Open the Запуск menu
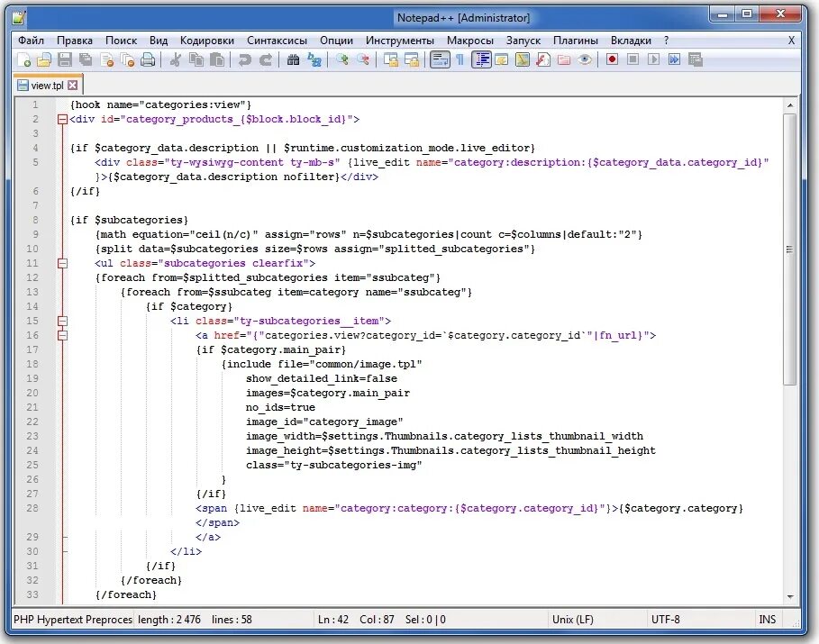 [523, 41]
